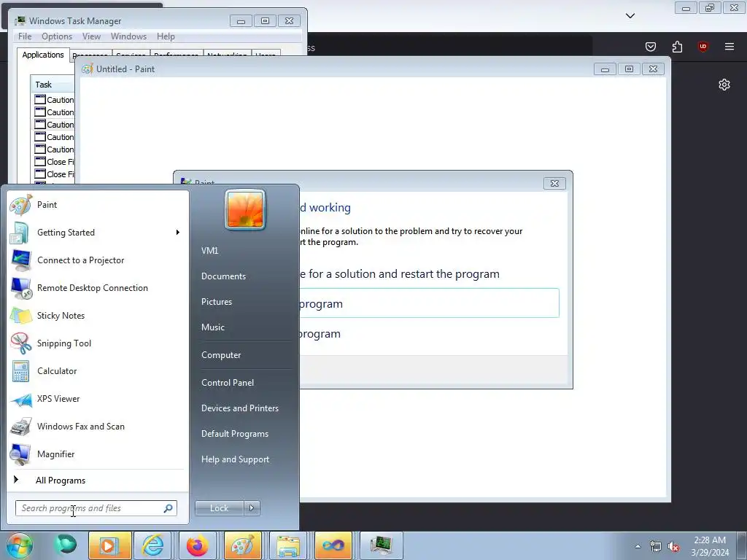Open Remote Desktop Connection
Viewport: 747px width, 560px height.
(98, 287)
